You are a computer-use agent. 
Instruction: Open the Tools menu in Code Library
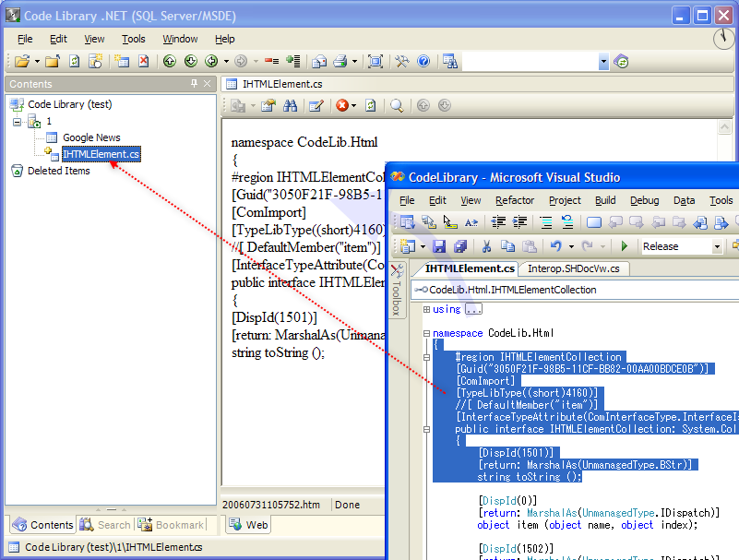pyautogui.click(x=134, y=39)
